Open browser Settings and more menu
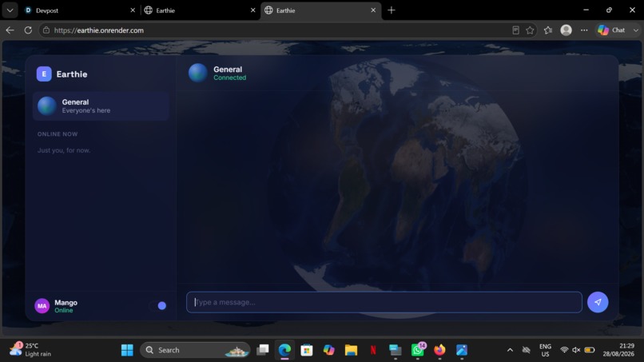This screenshot has height=362, width=644. (x=584, y=30)
